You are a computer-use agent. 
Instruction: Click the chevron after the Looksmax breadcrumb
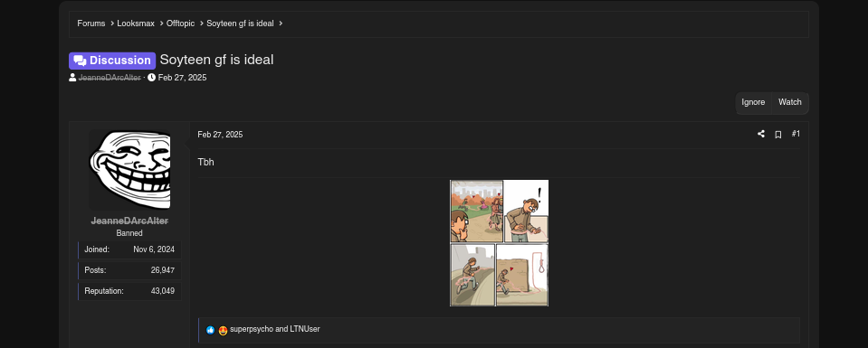(x=161, y=24)
